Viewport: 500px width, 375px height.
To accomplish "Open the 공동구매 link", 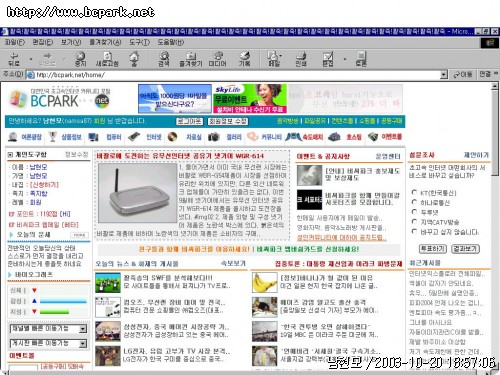I will (x=392, y=121).
